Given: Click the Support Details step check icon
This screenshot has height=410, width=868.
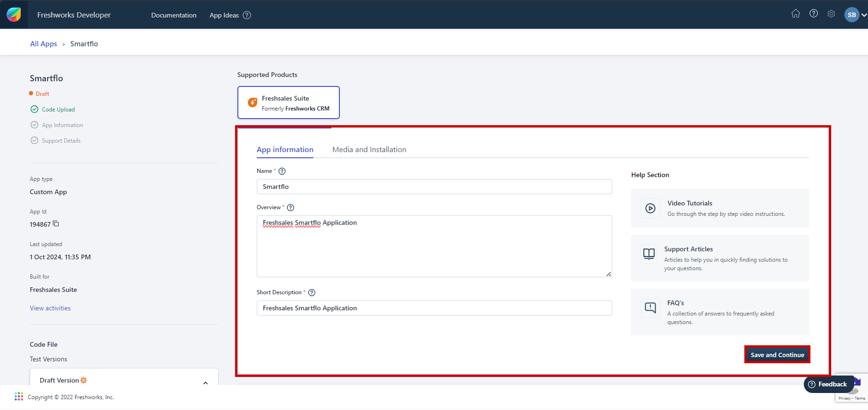Looking at the screenshot, I should click(34, 140).
